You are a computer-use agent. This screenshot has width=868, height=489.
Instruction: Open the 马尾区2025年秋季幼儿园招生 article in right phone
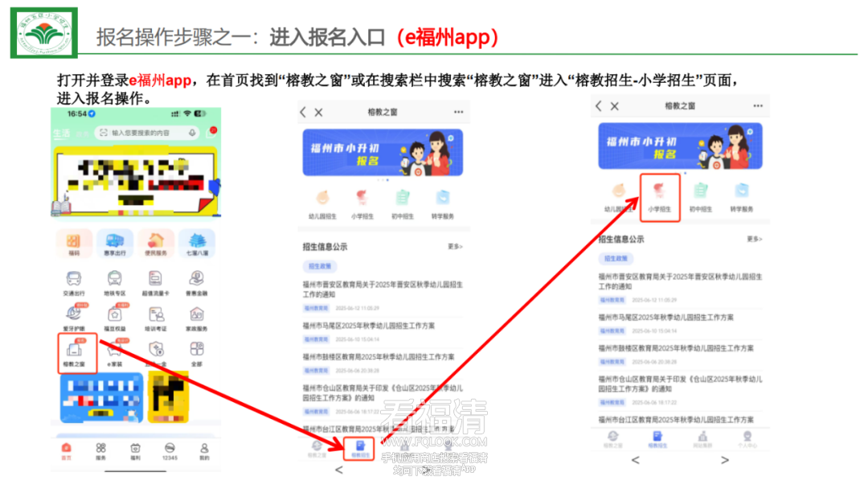[x=665, y=318]
